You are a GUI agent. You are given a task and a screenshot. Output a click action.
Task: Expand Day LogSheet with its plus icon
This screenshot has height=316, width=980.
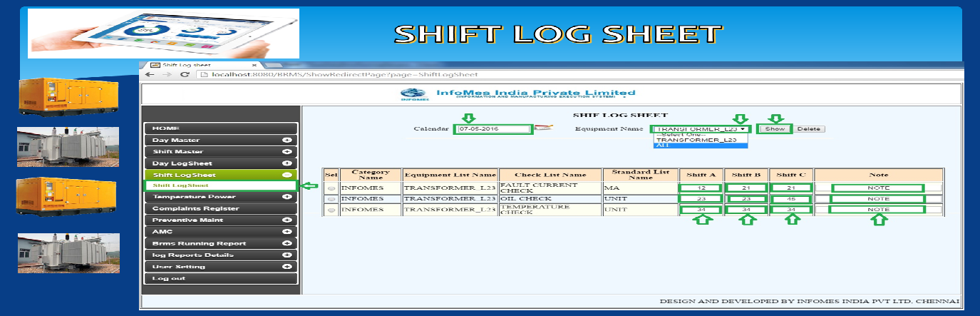(287, 163)
